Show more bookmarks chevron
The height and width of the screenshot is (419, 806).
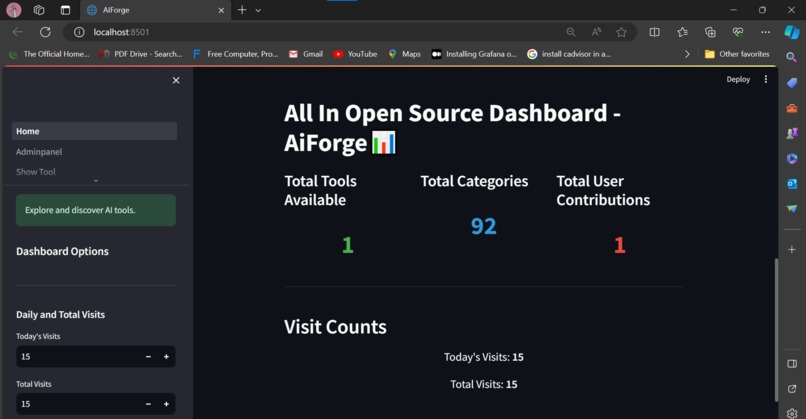tap(687, 54)
